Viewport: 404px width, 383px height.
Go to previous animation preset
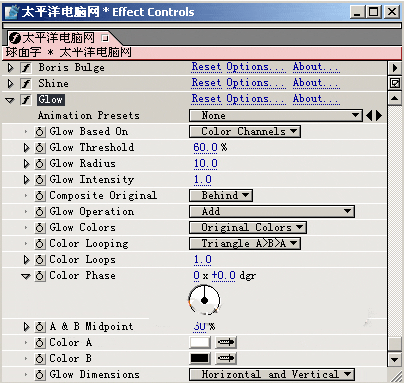tap(369, 116)
